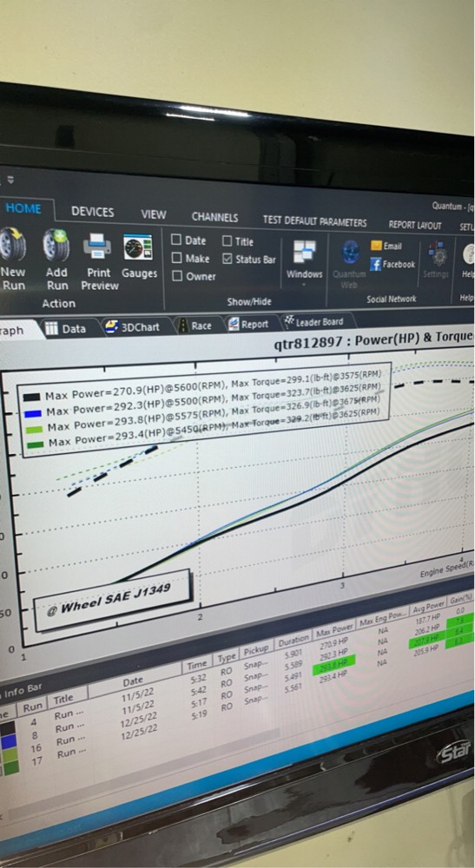Open the quick access toolbar dropdown arrow
The height and width of the screenshot is (868, 475).
(x=10, y=180)
